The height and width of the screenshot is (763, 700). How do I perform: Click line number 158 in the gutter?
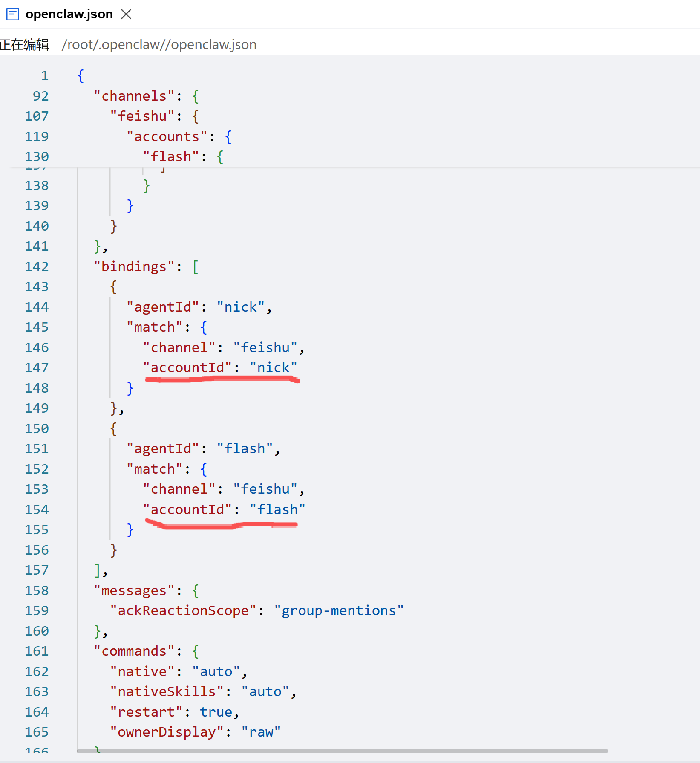[x=37, y=590]
